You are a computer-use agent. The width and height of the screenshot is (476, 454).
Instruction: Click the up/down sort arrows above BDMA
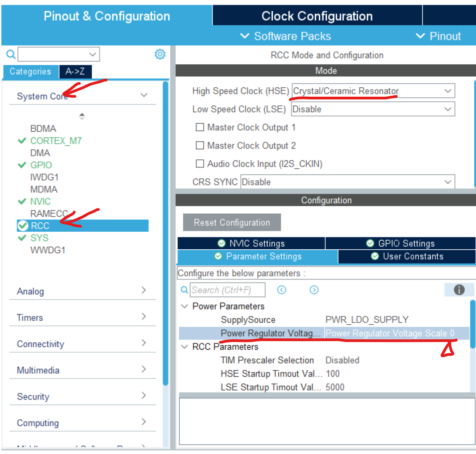(x=82, y=117)
